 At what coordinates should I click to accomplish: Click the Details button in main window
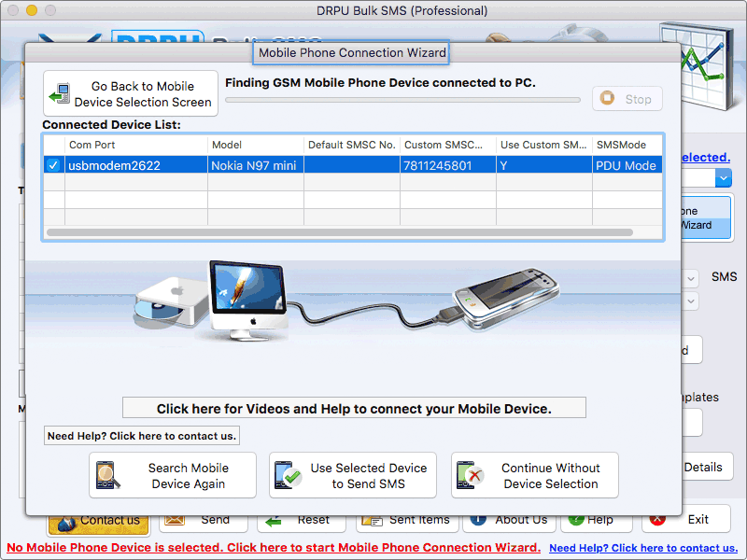coord(707,467)
